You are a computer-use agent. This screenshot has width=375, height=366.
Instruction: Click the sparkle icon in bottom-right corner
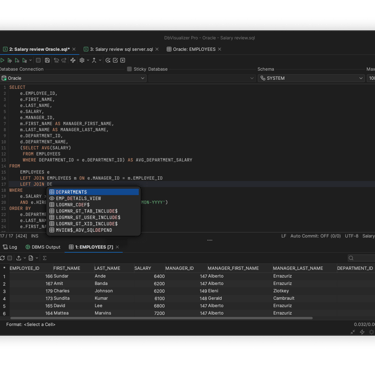coord(362,332)
